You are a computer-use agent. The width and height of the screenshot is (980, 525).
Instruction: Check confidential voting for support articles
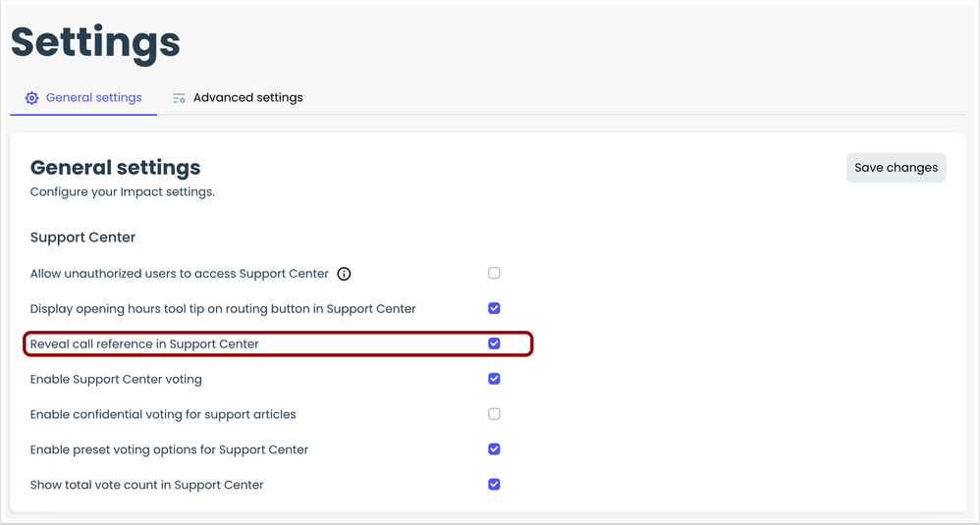[x=494, y=414]
